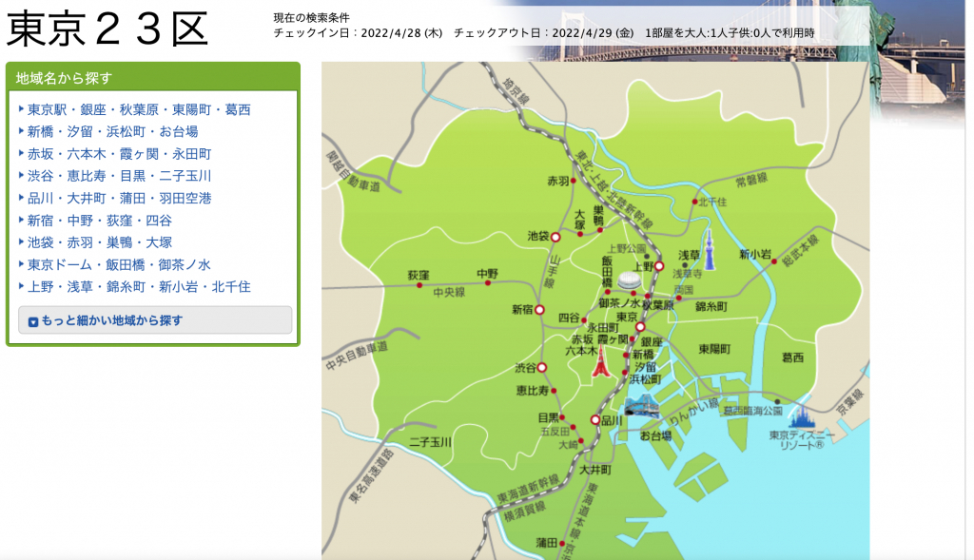Click the 葛西 area label on map

click(792, 357)
